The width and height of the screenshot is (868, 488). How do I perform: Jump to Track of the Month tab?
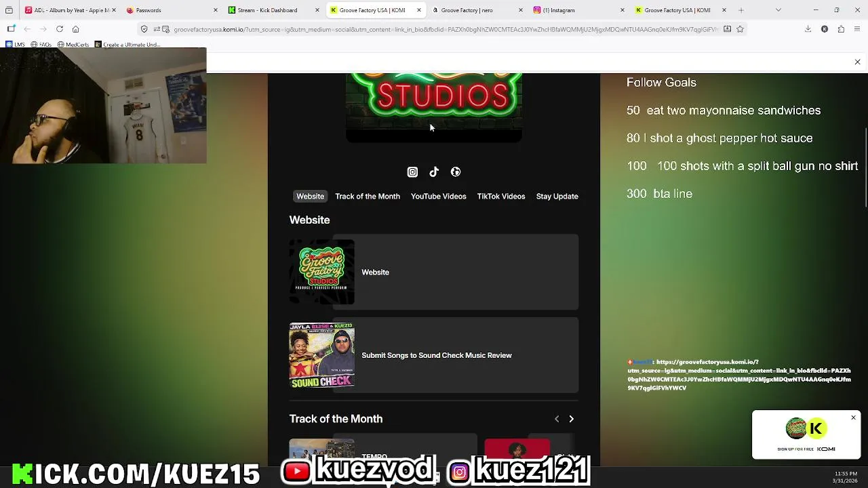(x=368, y=197)
